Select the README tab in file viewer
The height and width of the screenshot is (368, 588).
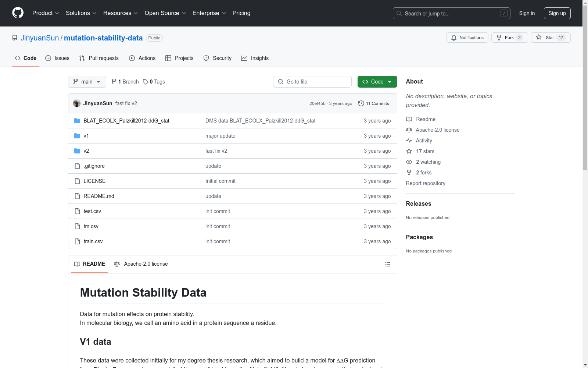90,264
